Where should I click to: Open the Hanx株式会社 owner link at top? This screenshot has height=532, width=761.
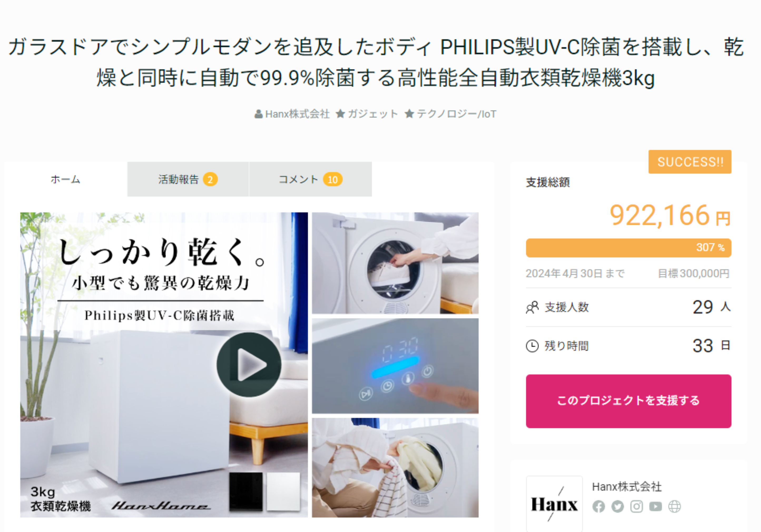point(292,114)
